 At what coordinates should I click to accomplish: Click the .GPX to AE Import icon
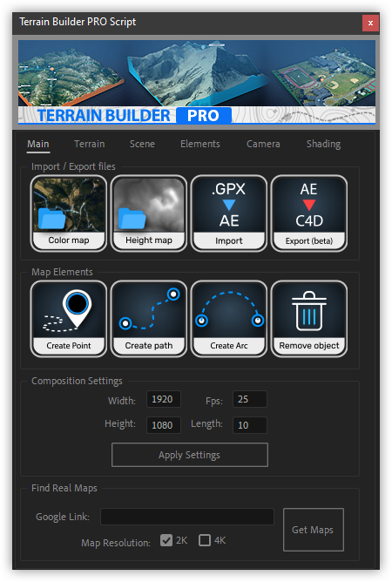tap(228, 213)
